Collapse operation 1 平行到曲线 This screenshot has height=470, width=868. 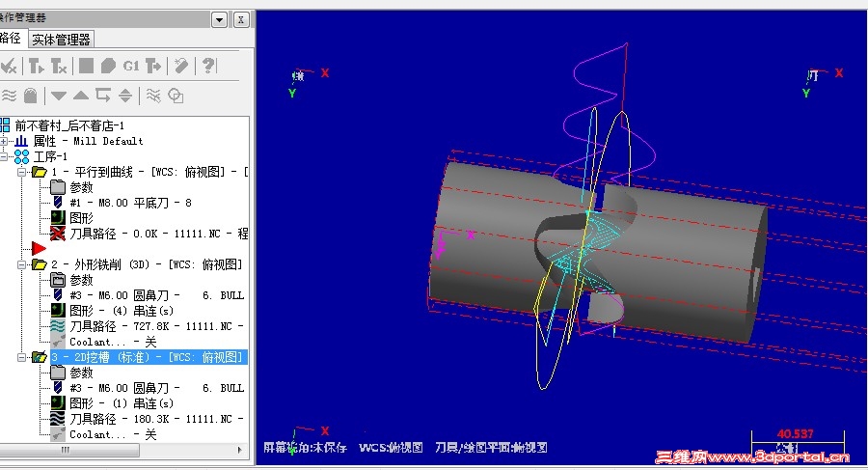tap(21, 173)
